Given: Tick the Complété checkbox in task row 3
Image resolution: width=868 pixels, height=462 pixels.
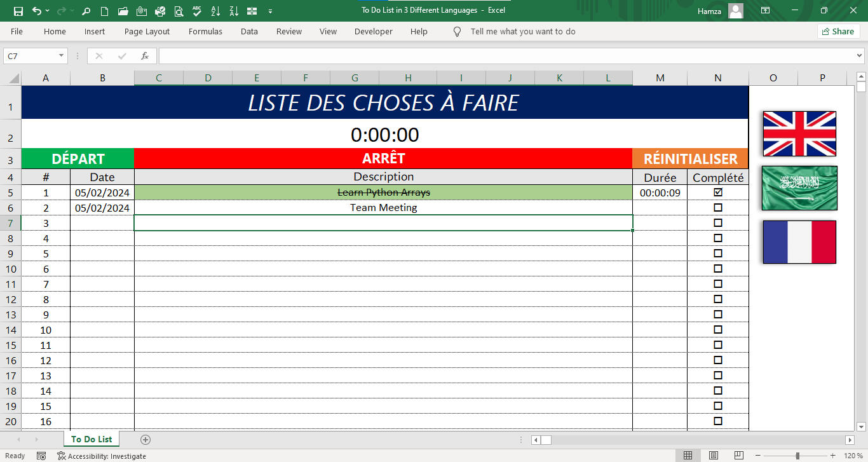Looking at the screenshot, I should click(718, 222).
